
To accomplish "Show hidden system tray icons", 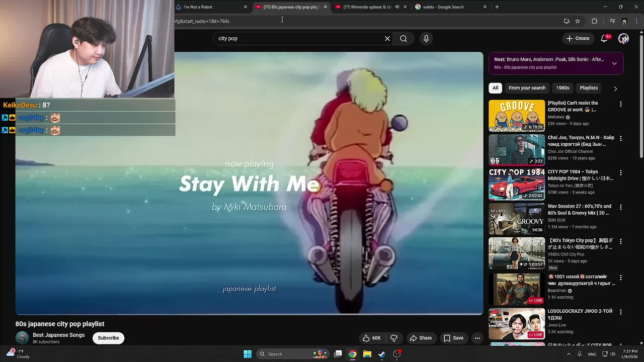I will (x=569, y=354).
